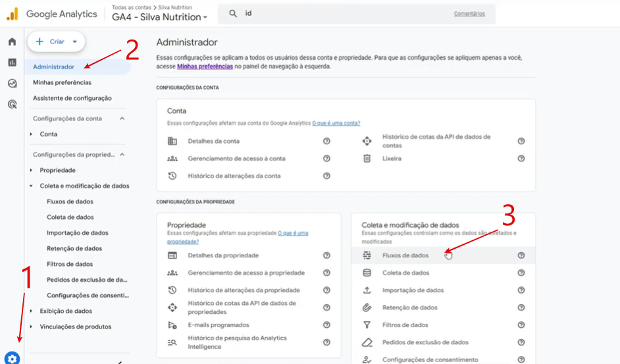Open the GA4 - Silva Nutrition property selector
Image resolution: width=620 pixels, height=364 pixels.
(160, 17)
